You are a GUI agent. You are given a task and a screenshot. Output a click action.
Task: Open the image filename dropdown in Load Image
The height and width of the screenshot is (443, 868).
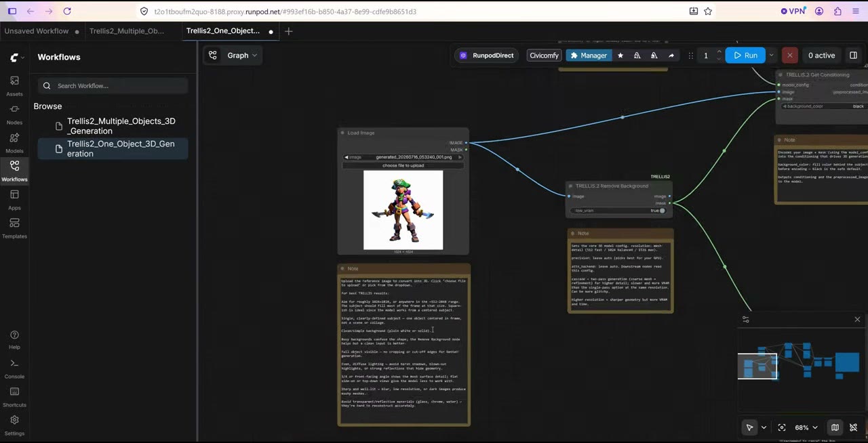(x=403, y=157)
